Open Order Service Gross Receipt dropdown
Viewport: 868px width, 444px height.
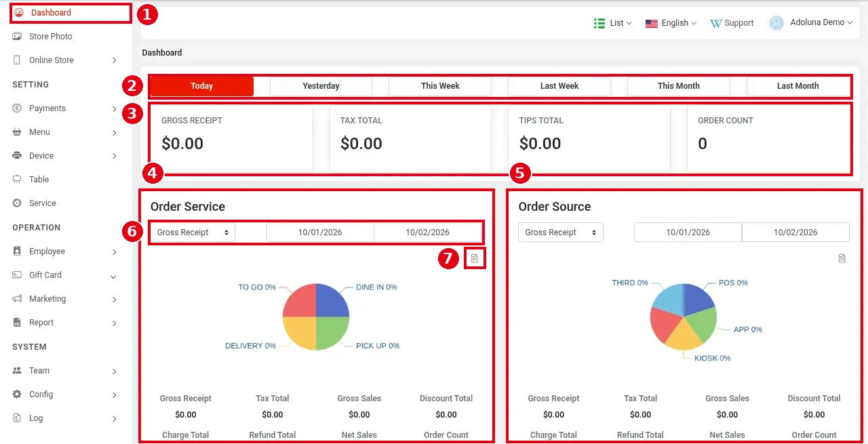click(193, 233)
